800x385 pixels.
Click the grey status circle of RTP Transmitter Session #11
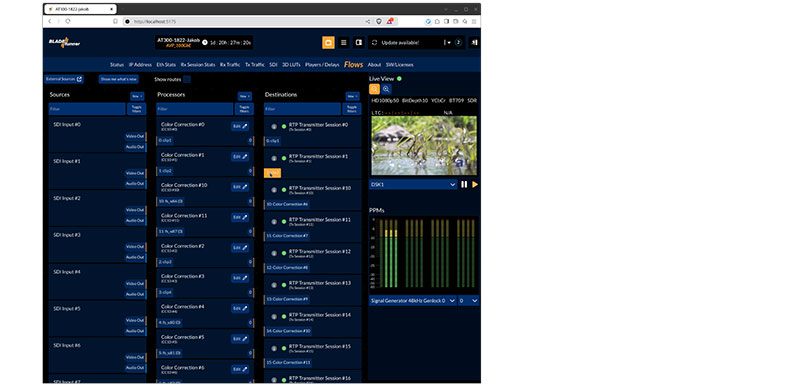pyautogui.click(x=274, y=221)
